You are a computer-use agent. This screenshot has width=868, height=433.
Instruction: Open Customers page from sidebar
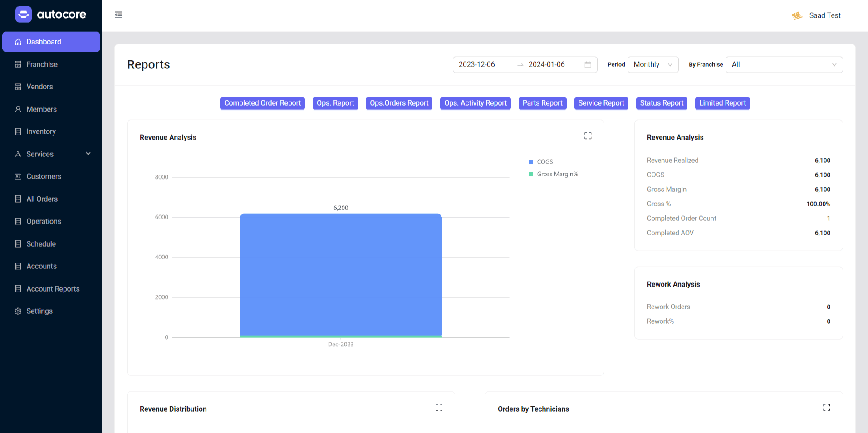coord(51,176)
